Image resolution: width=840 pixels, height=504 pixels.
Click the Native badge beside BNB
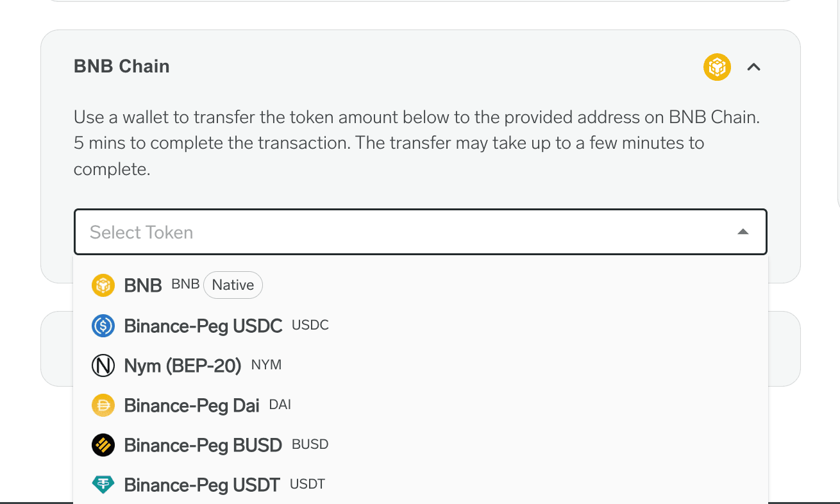point(233,285)
